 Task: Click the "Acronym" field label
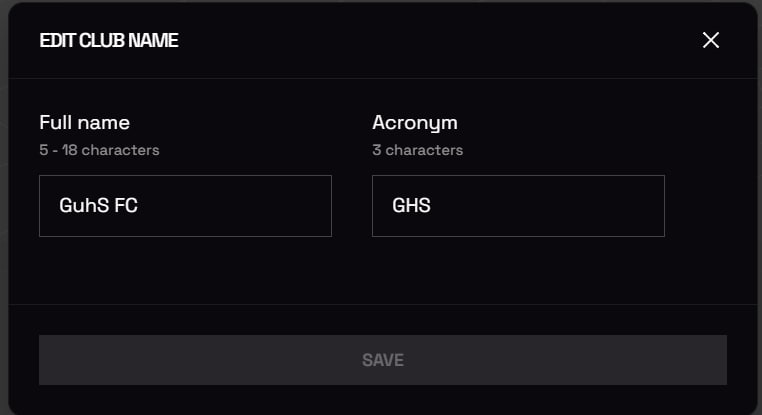click(x=414, y=123)
